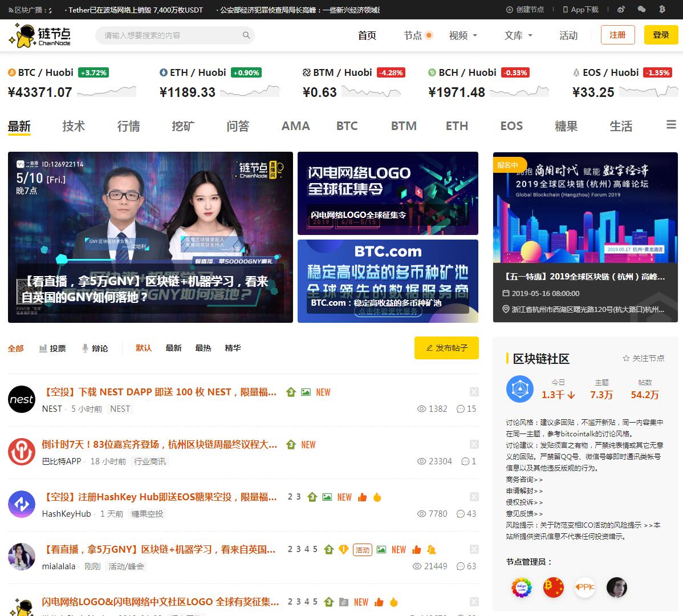Open the BTC / Huobi price ticker
683x616 pixels.
pyautogui.click(x=72, y=83)
